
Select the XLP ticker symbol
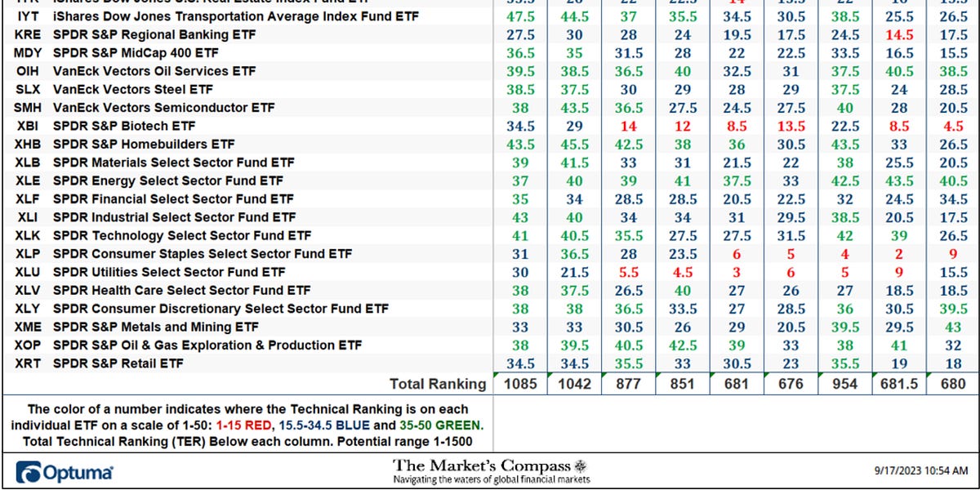tap(28, 254)
